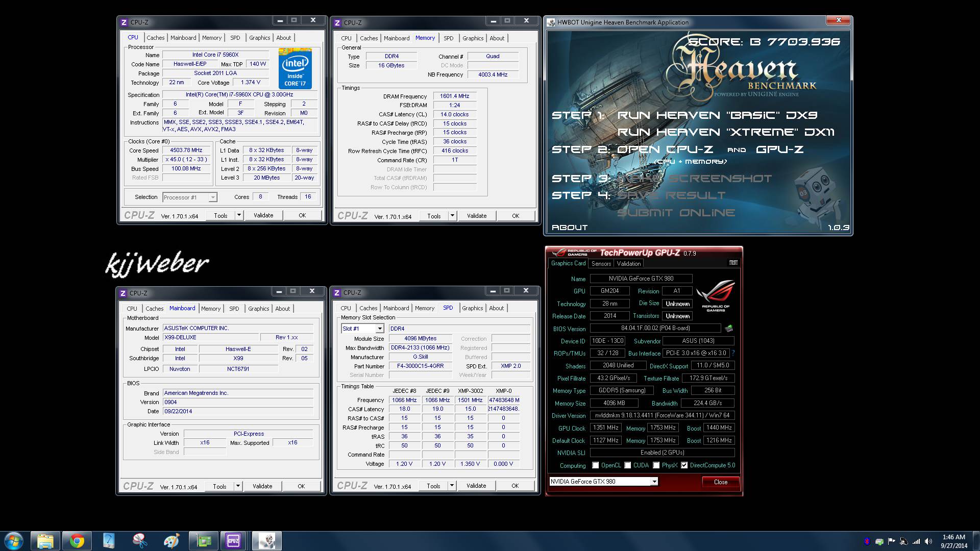Viewport: 980px width, 551px height.
Task: Click the Core Speed value 4503.78 MHz
Action: coord(186,151)
